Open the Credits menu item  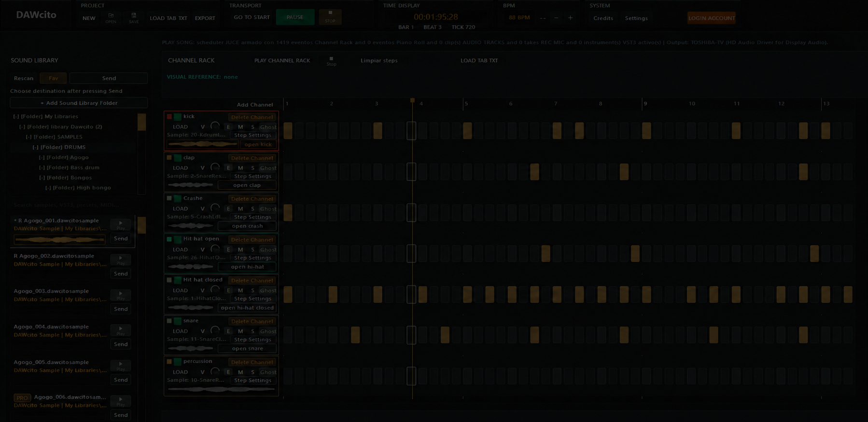pyautogui.click(x=603, y=18)
